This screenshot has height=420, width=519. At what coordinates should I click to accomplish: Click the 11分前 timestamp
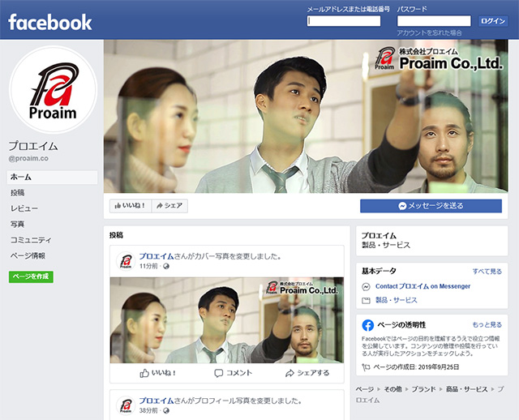(148, 266)
